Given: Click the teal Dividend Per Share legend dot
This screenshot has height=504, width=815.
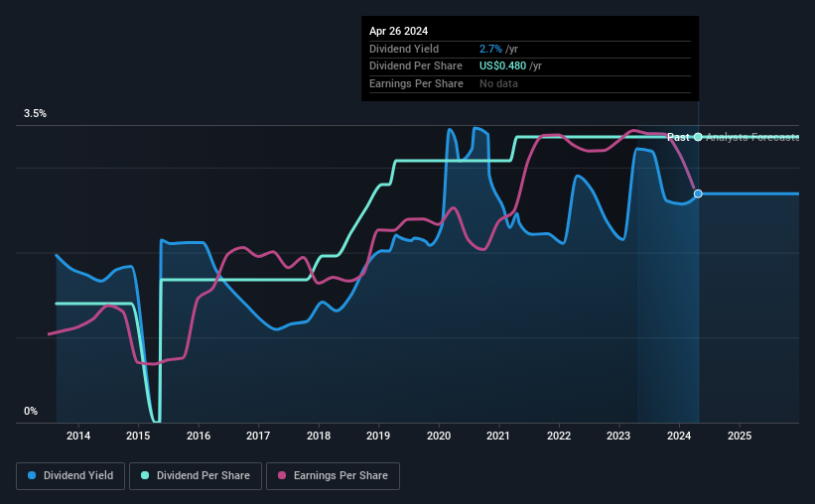Looking at the screenshot, I should point(145,475).
